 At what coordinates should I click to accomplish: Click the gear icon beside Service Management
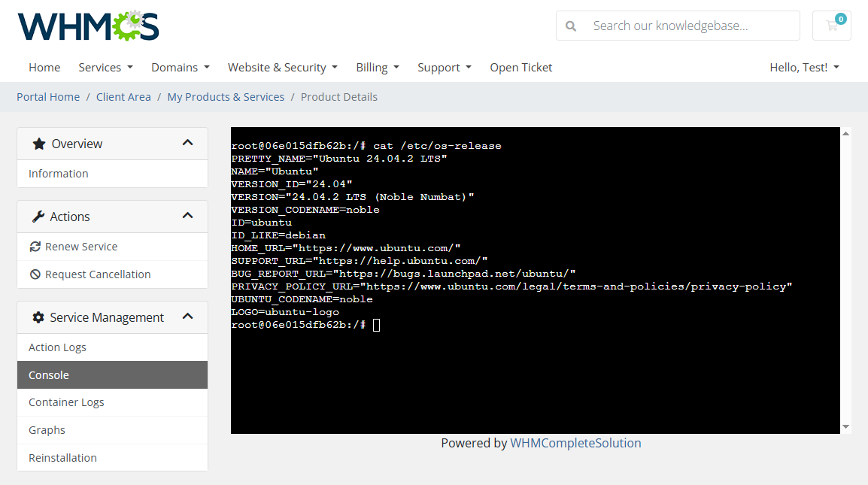[x=38, y=317]
